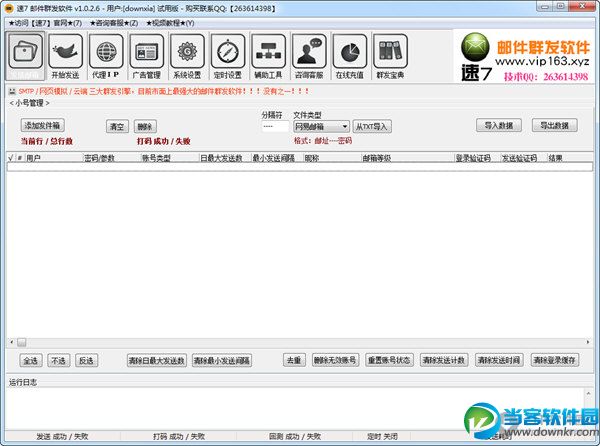600x446 pixels.
Task: Click the 去重 button
Action: coord(294,360)
